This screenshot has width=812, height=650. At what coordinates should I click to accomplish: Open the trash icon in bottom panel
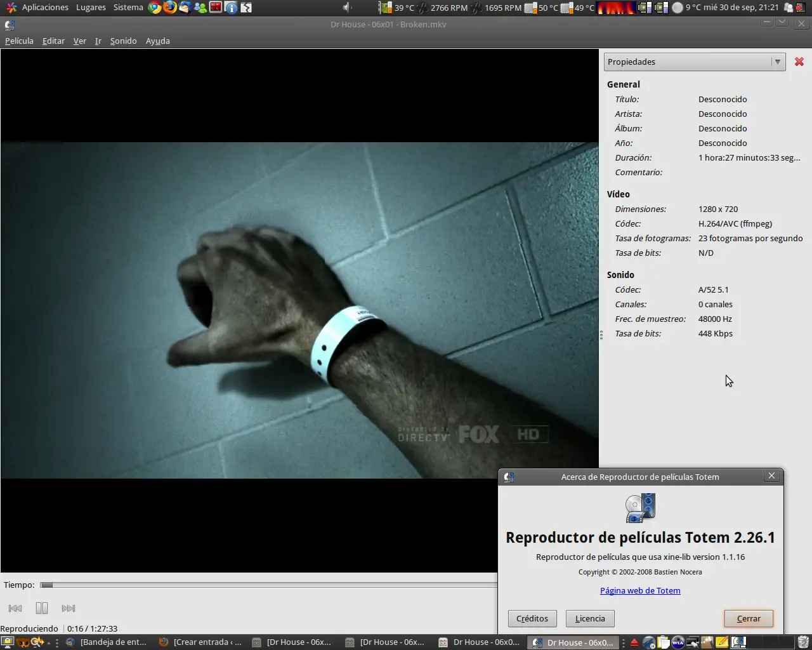click(x=803, y=642)
